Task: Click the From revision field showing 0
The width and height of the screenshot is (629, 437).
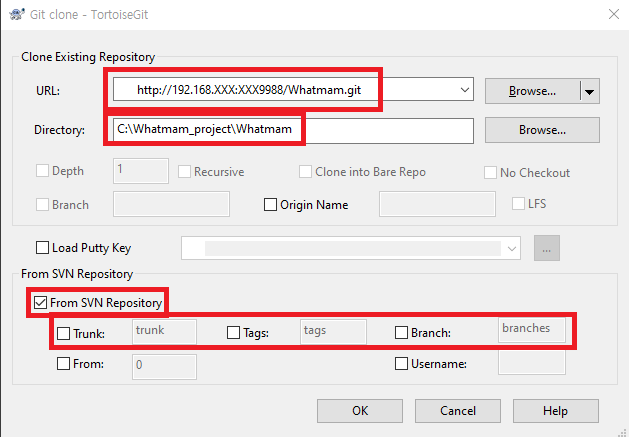Action: pyautogui.click(x=164, y=366)
